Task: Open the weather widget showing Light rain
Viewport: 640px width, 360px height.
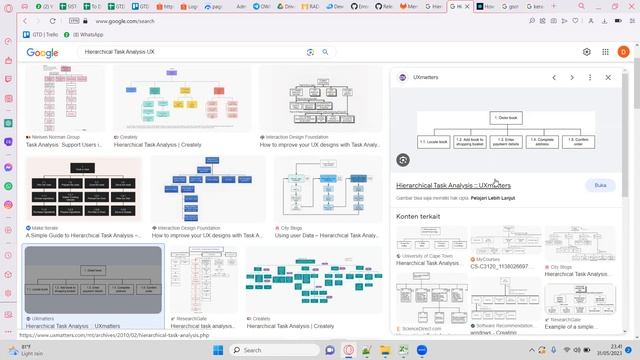Action: tap(26, 350)
